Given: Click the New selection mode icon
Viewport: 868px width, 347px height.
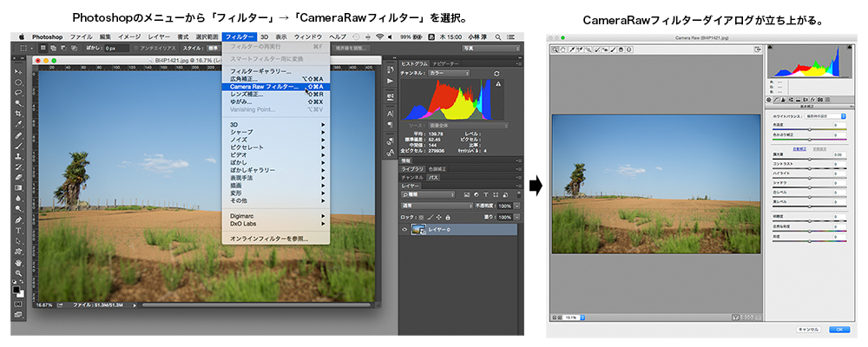Looking at the screenshot, I should click(x=43, y=49).
